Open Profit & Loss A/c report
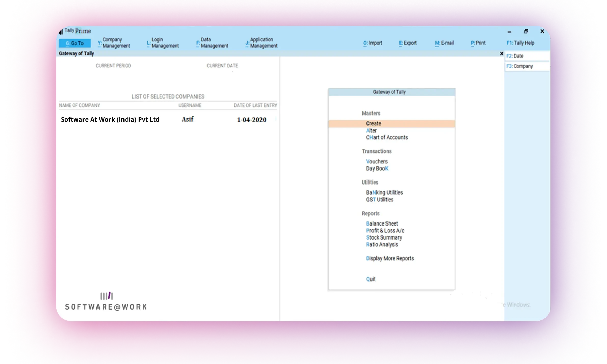Image resolution: width=607 pixels, height=364 pixels. click(x=385, y=231)
